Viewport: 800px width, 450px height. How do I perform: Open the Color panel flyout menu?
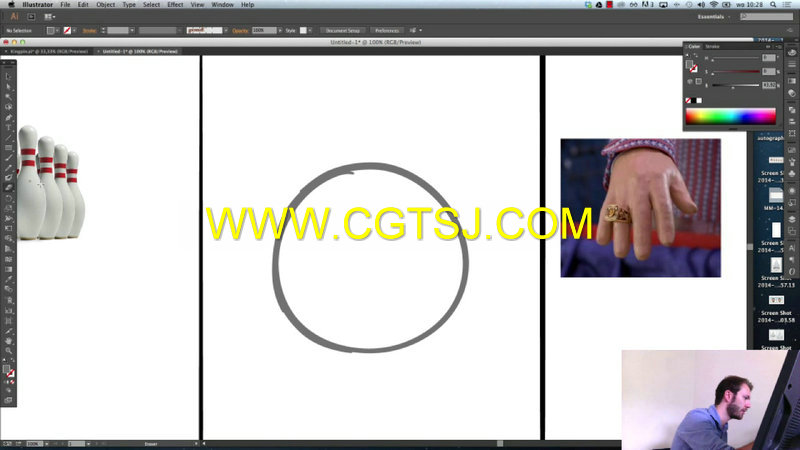pyautogui.click(x=779, y=46)
